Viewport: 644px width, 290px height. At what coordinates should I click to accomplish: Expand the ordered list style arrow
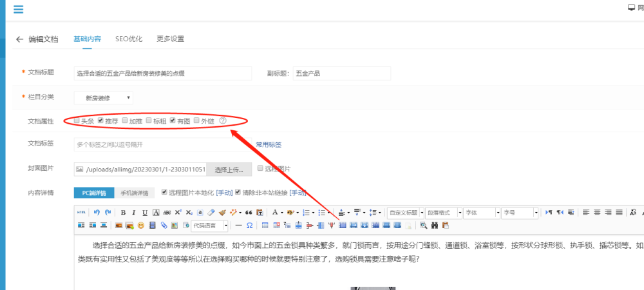pos(314,213)
